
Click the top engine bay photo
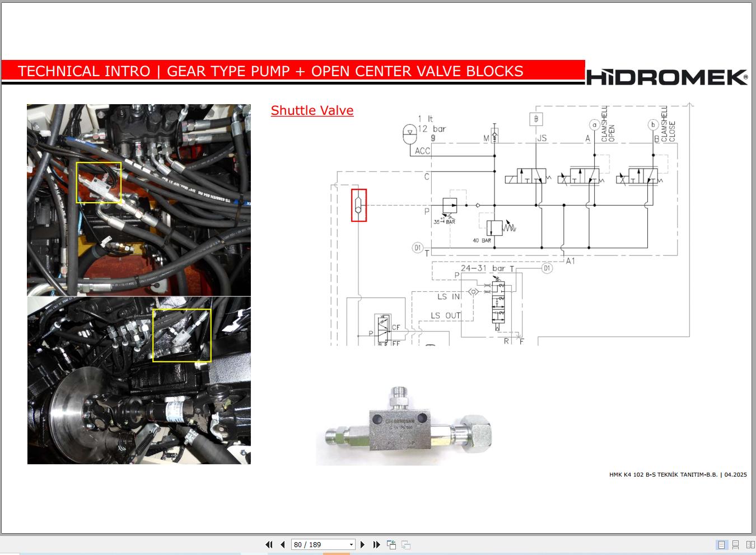(139, 200)
